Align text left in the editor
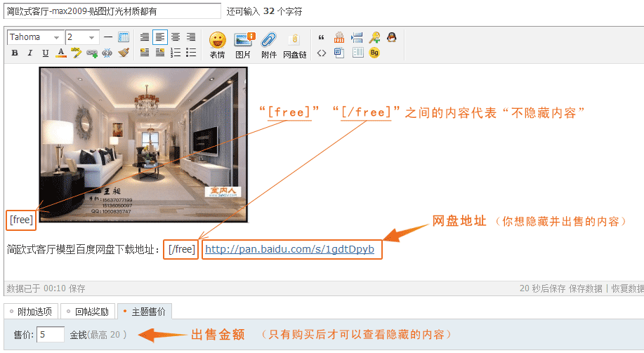Image resolution: width=644 pixels, height=353 pixels. pyautogui.click(x=159, y=37)
